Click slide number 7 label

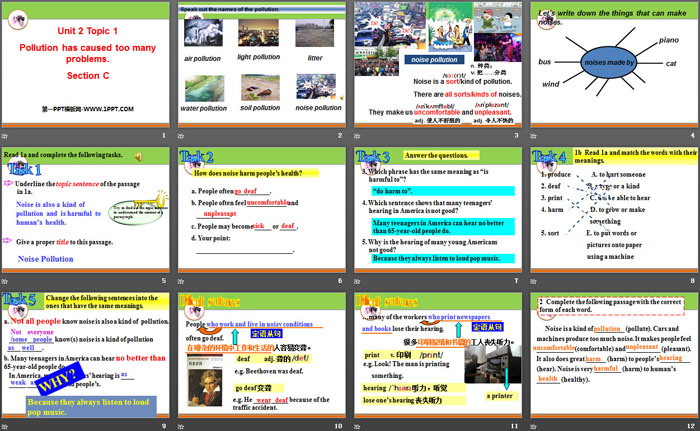[x=516, y=281]
